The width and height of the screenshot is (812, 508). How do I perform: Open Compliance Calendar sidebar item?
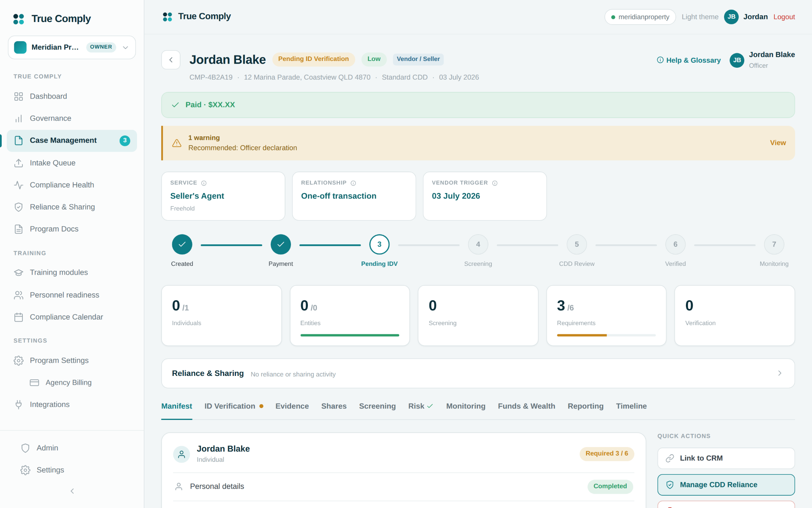pos(72,317)
